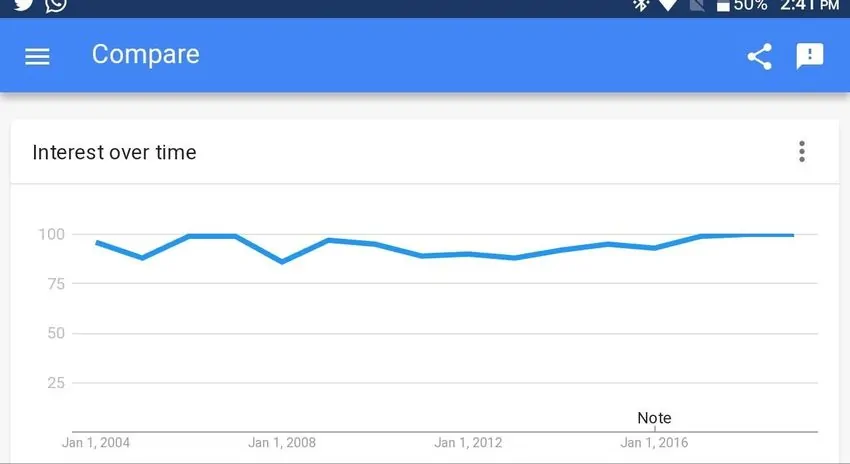Viewport: 850px width, 464px height.
Task: Tap the Interest over time heading
Action: 114,153
